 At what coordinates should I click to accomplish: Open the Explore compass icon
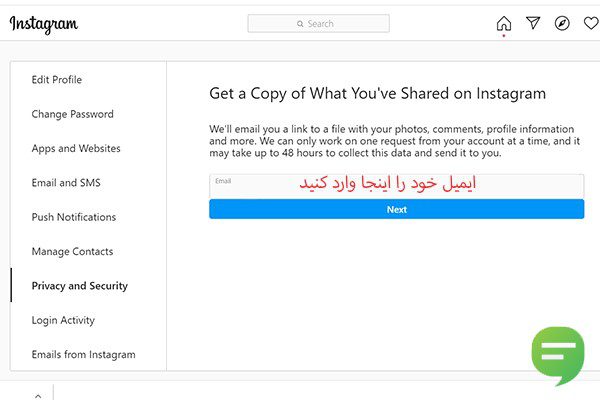pos(562,23)
